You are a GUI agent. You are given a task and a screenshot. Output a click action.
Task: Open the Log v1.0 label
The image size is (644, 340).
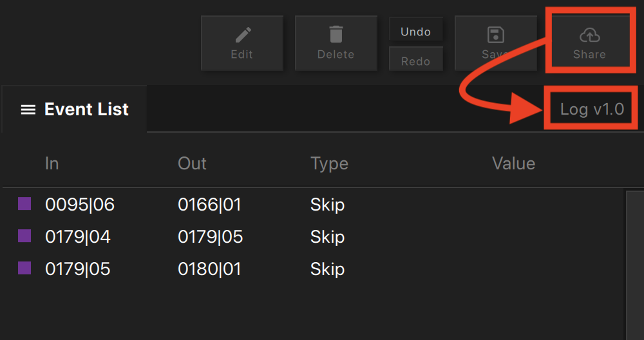click(x=592, y=109)
